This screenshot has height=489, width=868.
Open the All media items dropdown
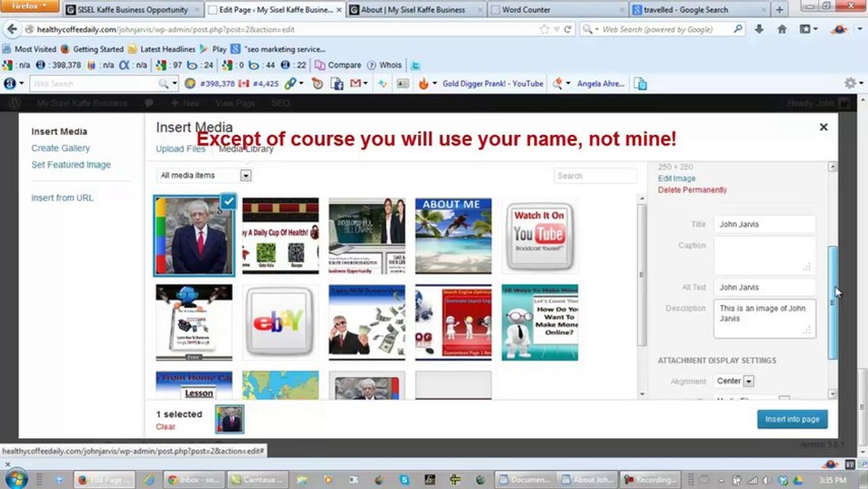[x=204, y=175]
